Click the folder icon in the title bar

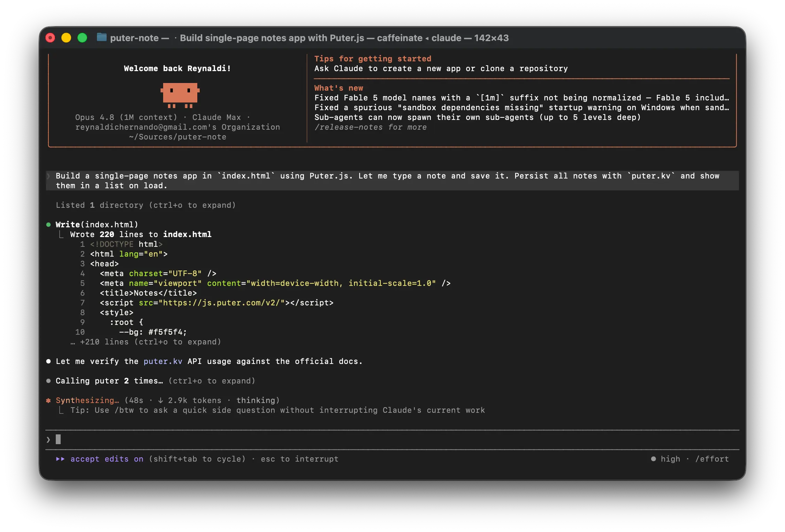click(x=101, y=37)
